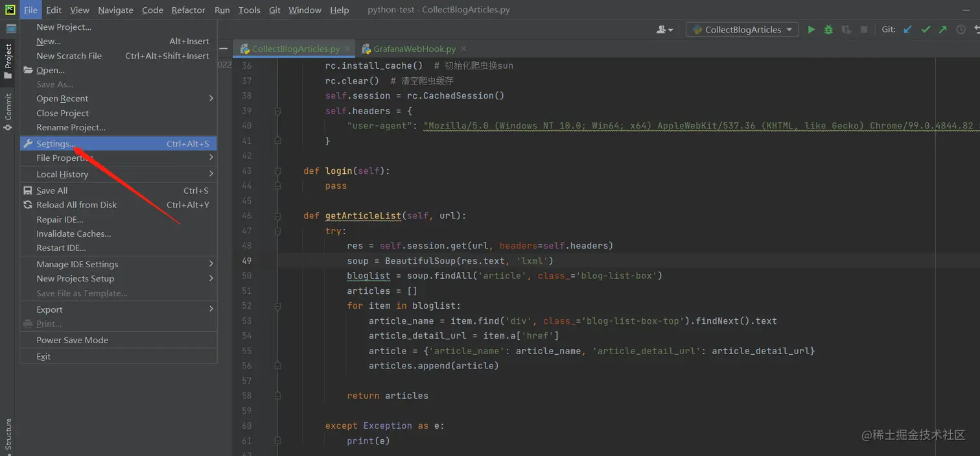The image size is (980, 456).
Task: Click the project window icon in left strip
Action: pyautogui.click(x=11, y=29)
